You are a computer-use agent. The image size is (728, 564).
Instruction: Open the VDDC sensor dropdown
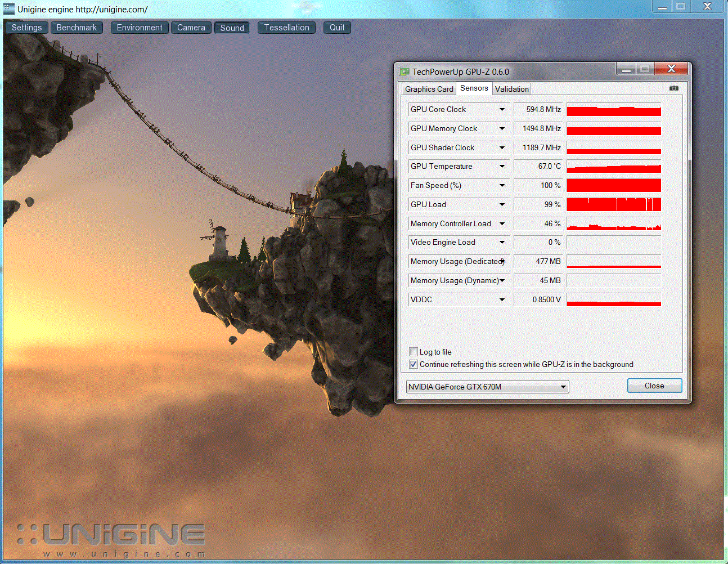[502, 299]
